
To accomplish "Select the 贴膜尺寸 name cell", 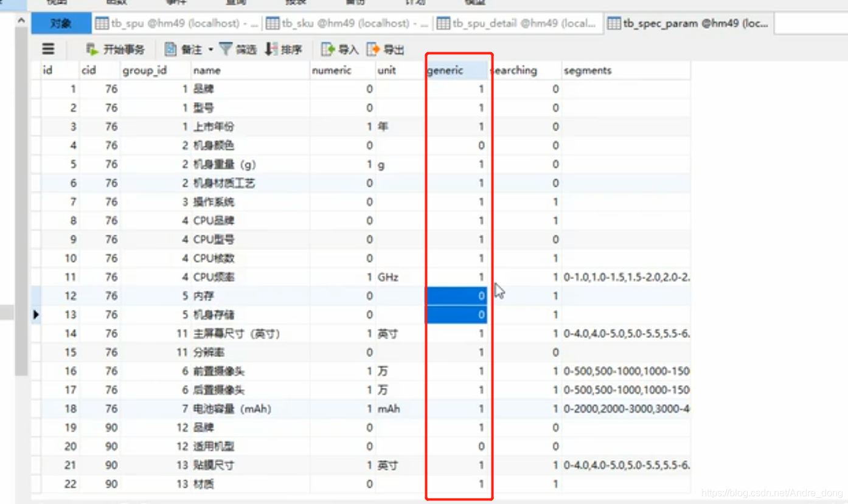I will (250, 466).
